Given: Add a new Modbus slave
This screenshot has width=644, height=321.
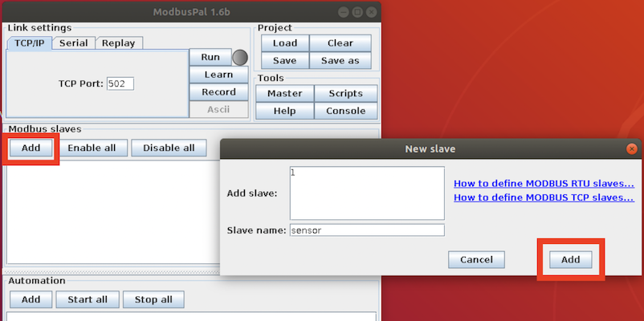Looking at the screenshot, I should (31, 148).
